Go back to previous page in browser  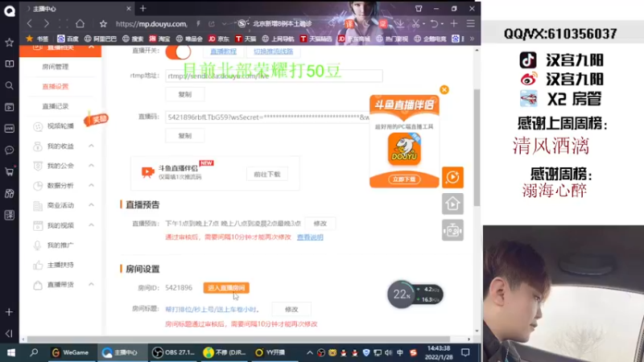coord(30,24)
